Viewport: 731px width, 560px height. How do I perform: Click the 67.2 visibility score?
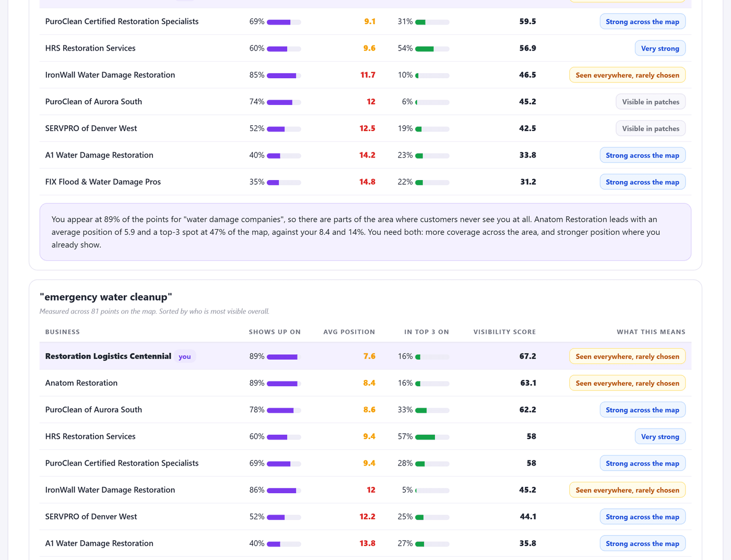point(527,356)
